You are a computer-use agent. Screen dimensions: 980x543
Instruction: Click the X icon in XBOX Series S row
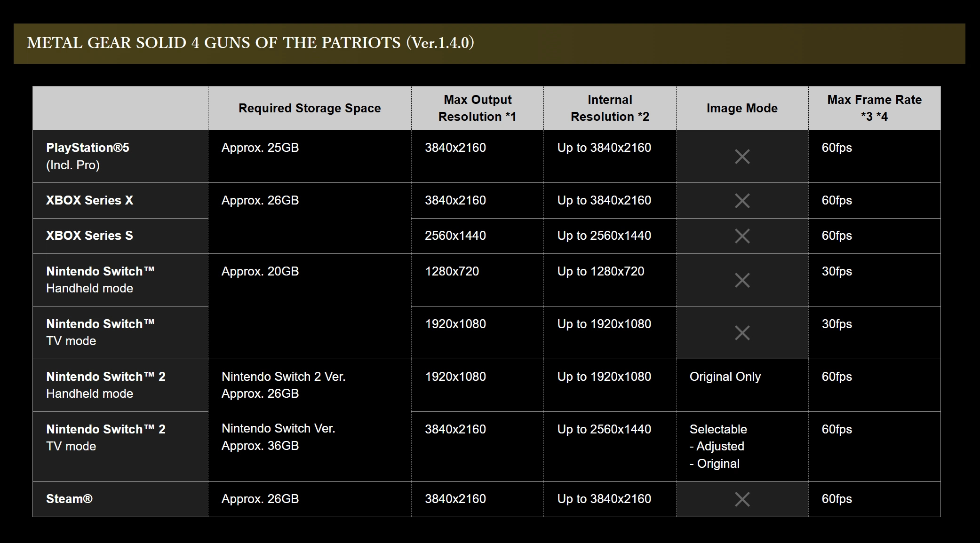tap(742, 236)
